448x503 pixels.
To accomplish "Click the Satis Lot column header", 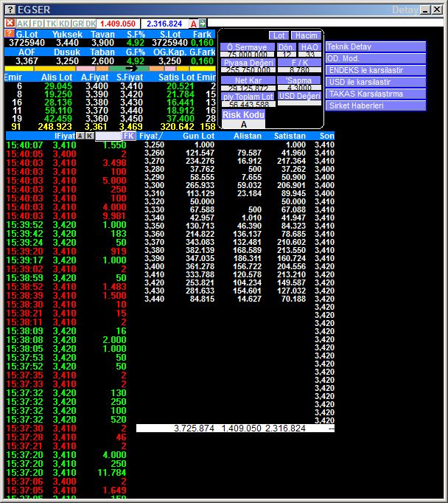I will click(x=177, y=77).
